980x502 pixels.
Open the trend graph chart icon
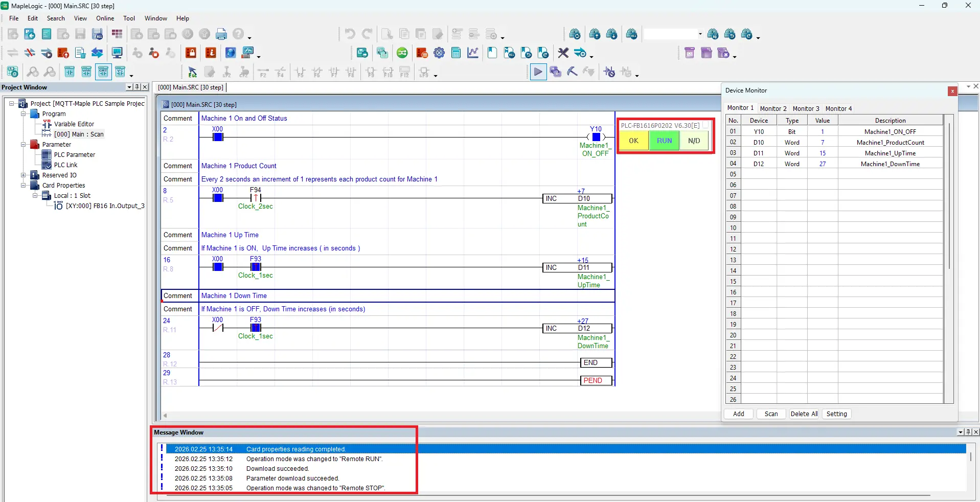point(473,53)
